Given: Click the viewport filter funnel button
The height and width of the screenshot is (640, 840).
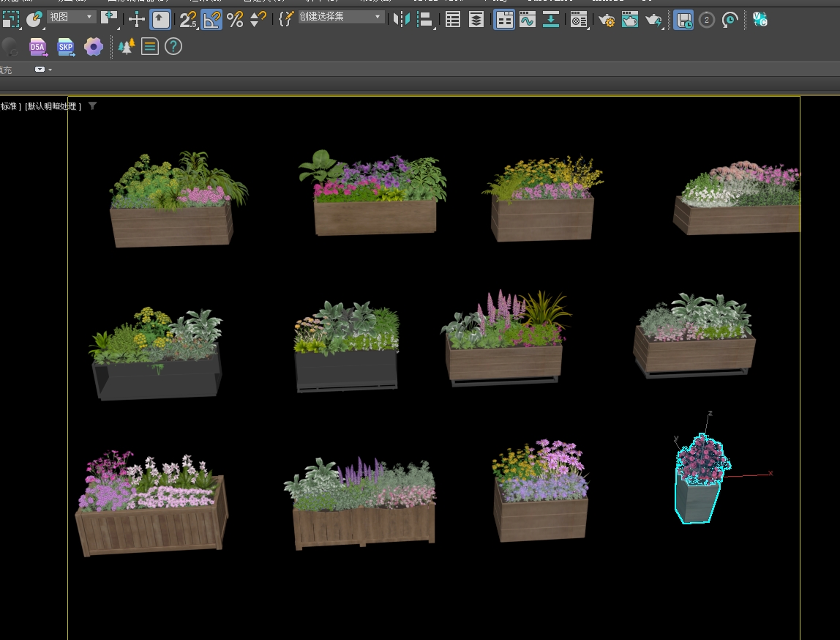Looking at the screenshot, I should (x=92, y=106).
